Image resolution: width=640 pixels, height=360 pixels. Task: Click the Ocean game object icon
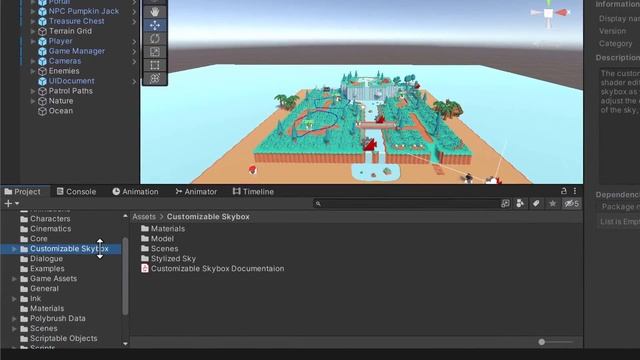[42, 111]
